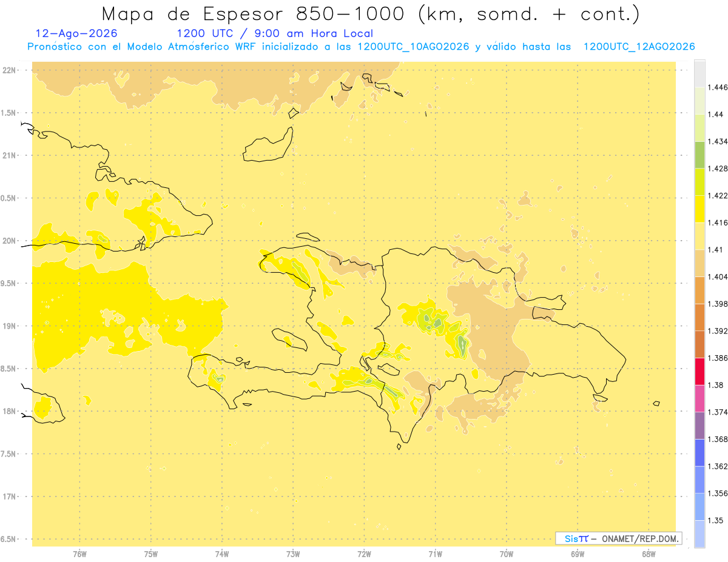Select the green swatch between 1.428 and 1.434
Screen dimensions: 728x562
(699, 155)
